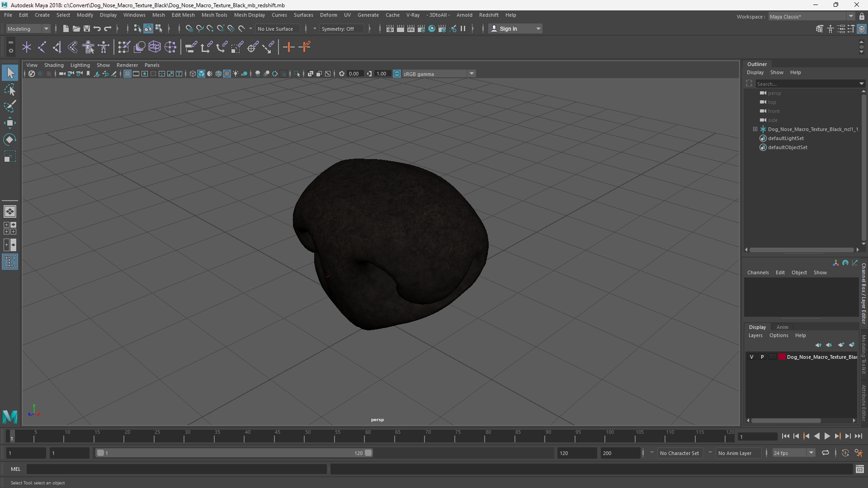Open the Modeling menu set dropdown

coord(28,28)
